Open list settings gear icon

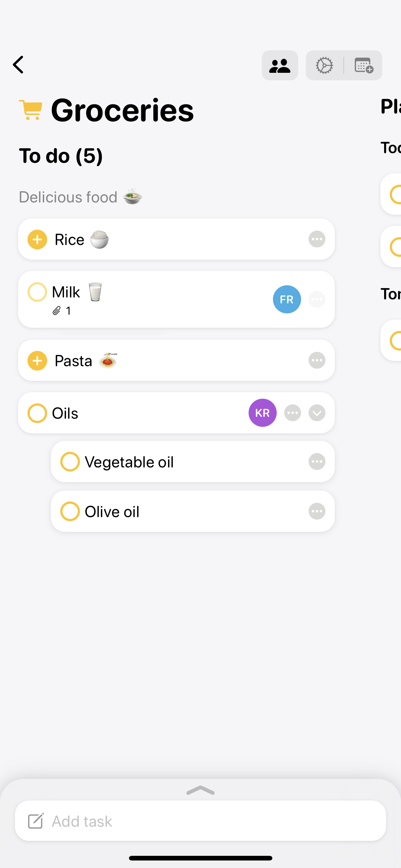[x=324, y=65]
